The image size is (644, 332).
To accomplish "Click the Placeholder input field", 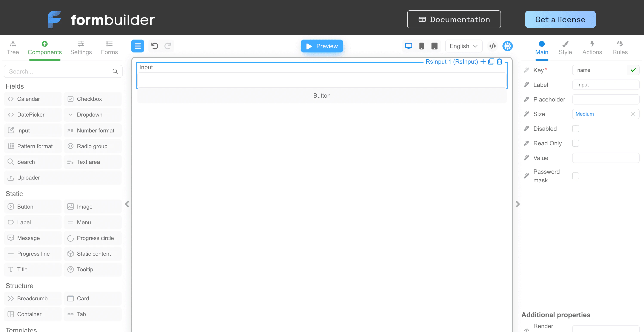I will point(605,99).
